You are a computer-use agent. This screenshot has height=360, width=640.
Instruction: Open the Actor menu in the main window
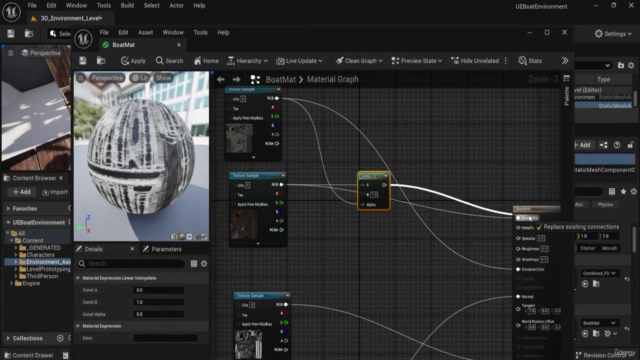(x=176, y=5)
